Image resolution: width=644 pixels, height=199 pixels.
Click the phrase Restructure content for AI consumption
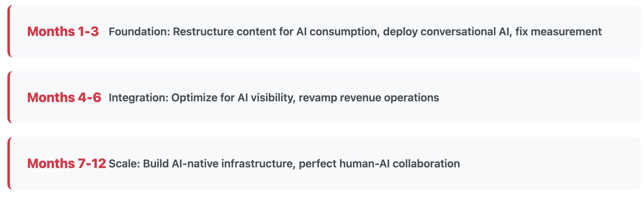click(x=275, y=32)
